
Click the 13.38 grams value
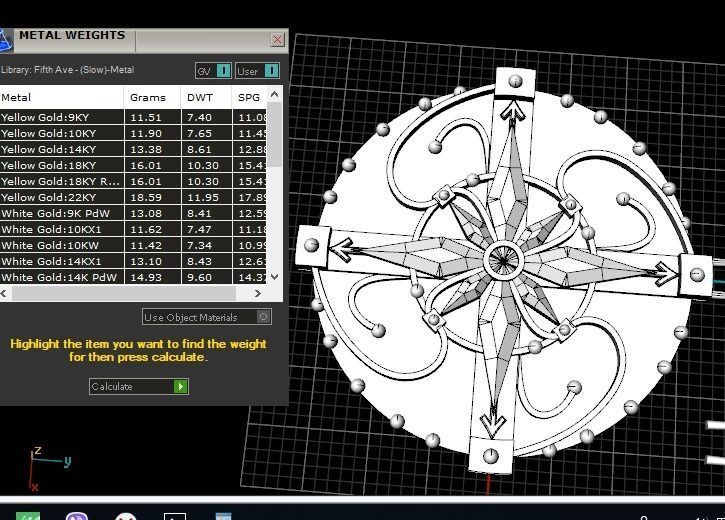click(146, 149)
